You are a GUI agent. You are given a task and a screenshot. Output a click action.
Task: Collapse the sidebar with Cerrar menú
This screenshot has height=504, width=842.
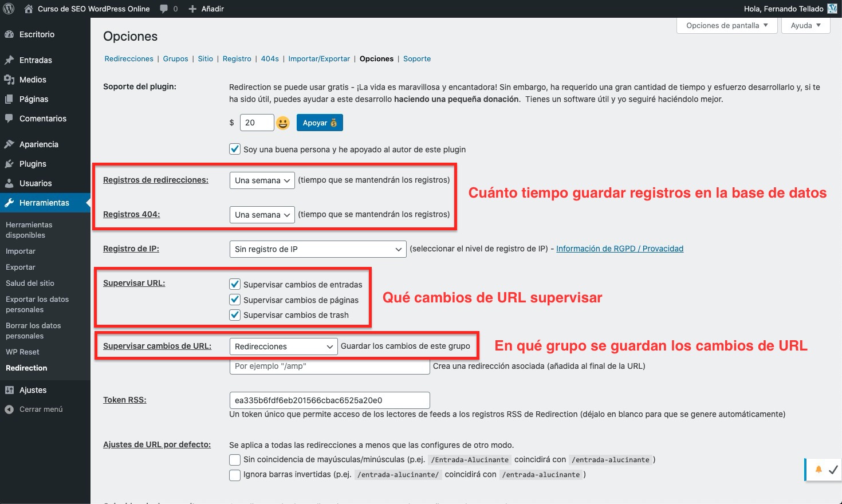(x=41, y=409)
